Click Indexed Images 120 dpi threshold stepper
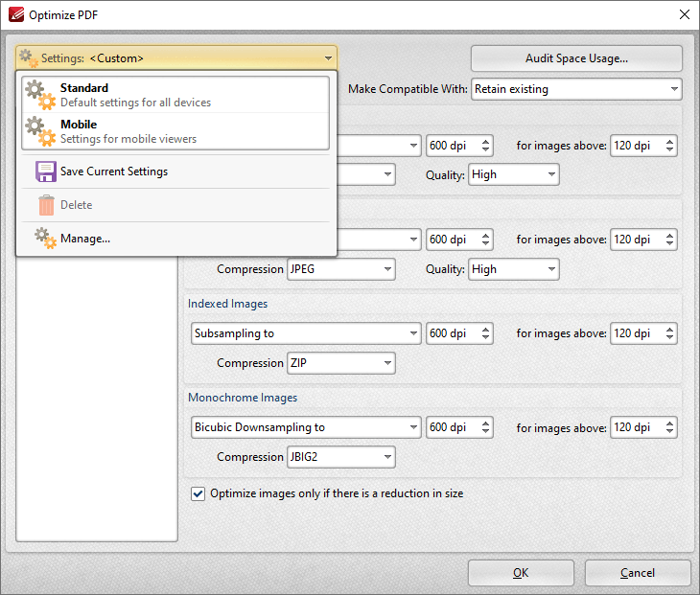 click(x=669, y=333)
